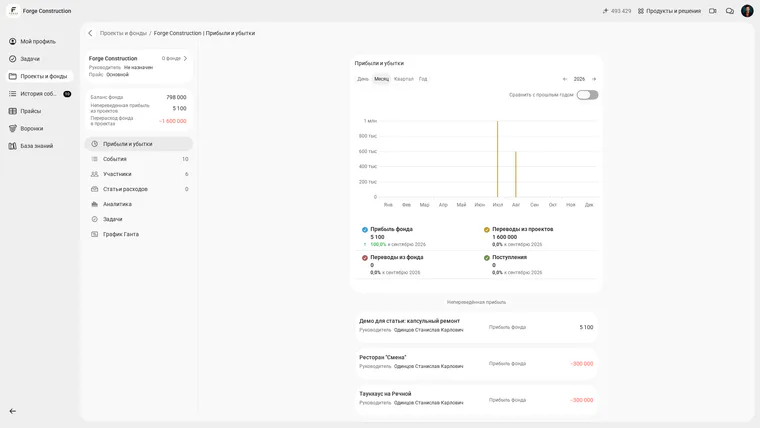
Task: Click the July (Июл) chart bar
Action: (x=497, y=159)
